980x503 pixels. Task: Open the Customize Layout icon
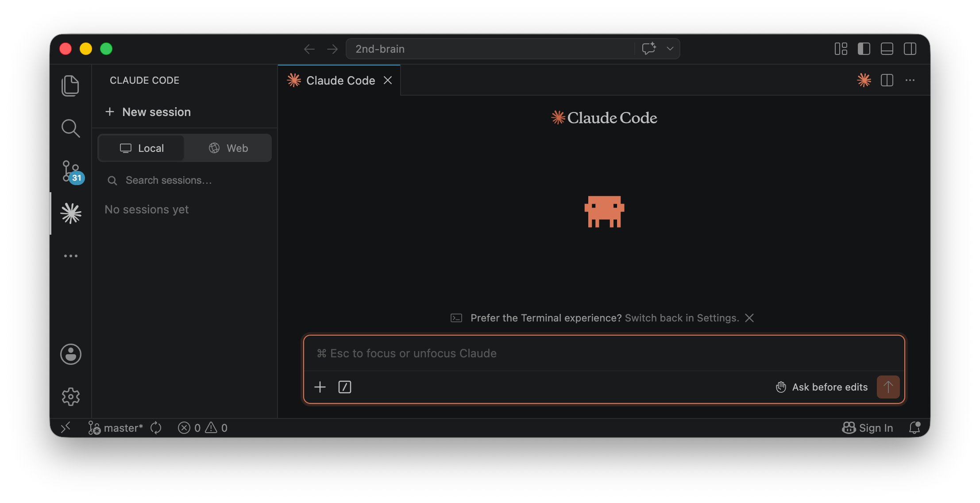click(x=841, y=49)
